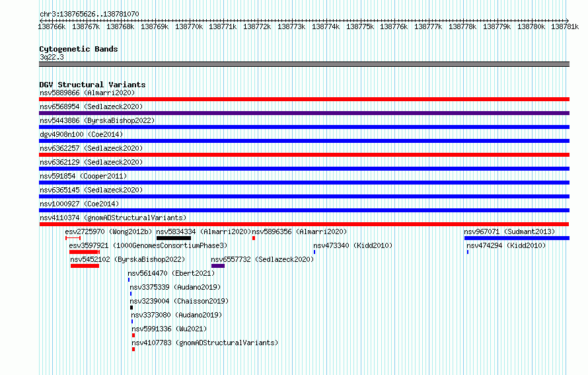Click the esv2725970 (Wong2012b) label
The height and width of the screenshot is (375, 588).
(109, 231)
